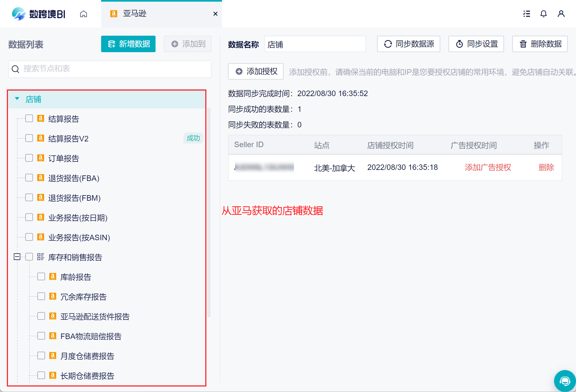Tick the 结算报告V2 checkbox
The height and width of the screenshot is (392, 576).
[29, 138]
